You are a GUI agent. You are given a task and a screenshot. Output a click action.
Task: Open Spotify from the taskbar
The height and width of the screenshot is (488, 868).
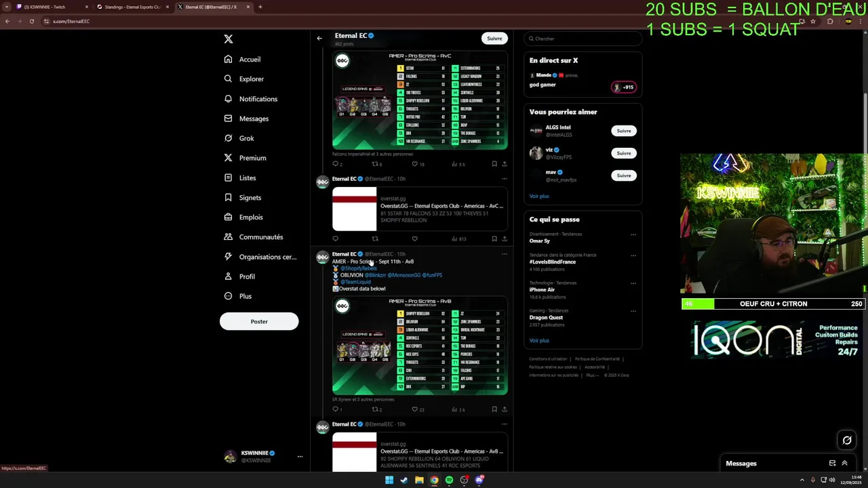(449, 480)
